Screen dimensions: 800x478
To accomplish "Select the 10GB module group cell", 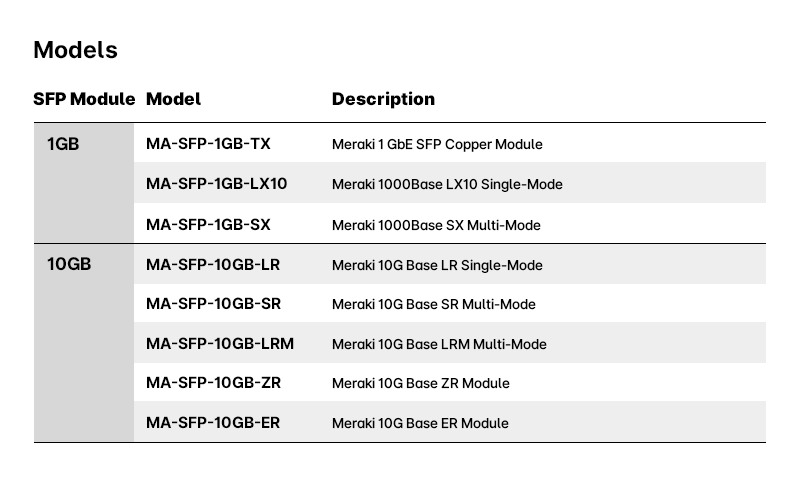I will 69,265.
